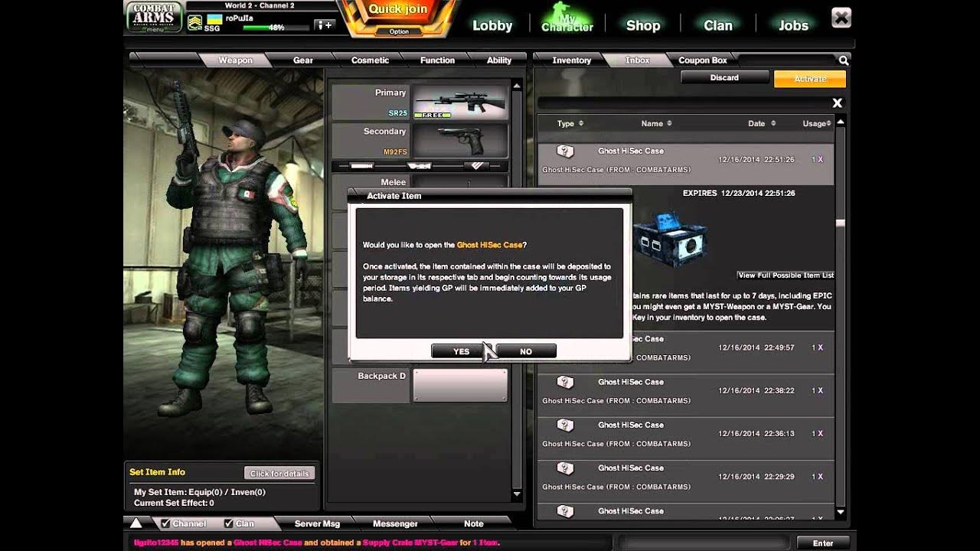980x551 pixels.
Task: Open the player info plus icon
Action: coord(325,25)
